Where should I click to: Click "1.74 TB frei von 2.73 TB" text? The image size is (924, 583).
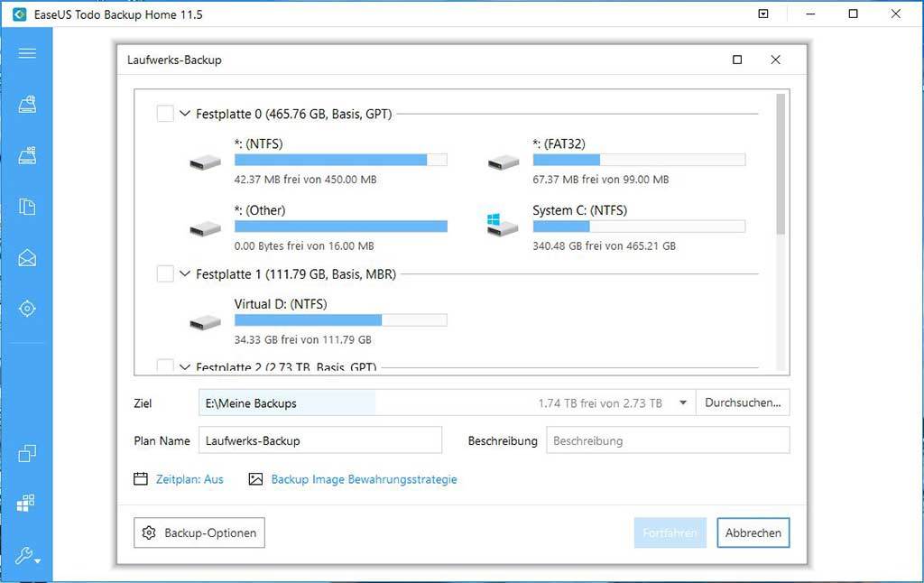point(600,403)
